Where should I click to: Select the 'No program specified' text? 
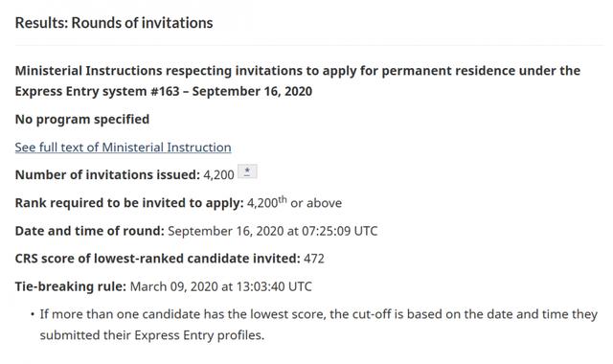82,119
